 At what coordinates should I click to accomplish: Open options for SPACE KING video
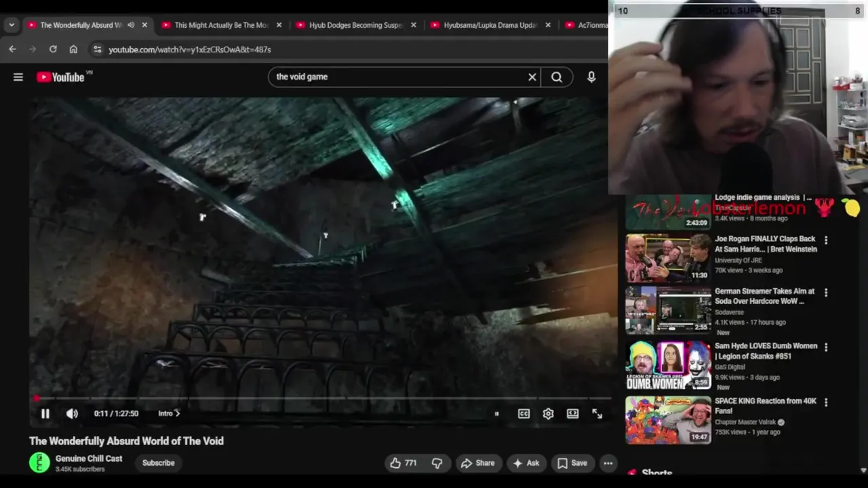coord(826,402)
